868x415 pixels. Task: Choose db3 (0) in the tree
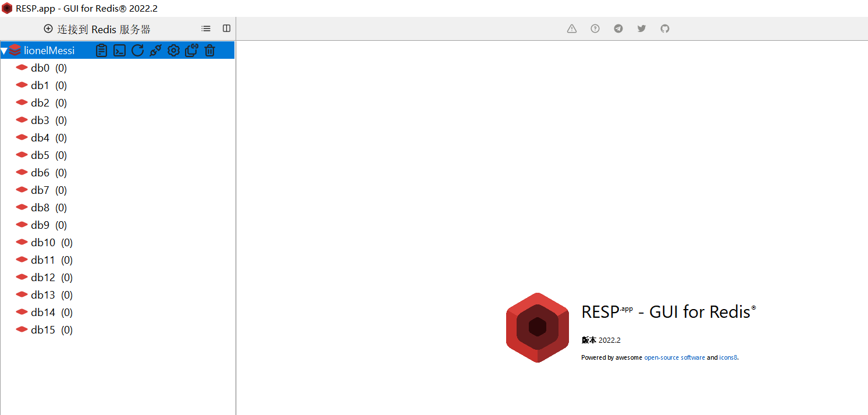(41, 120)
